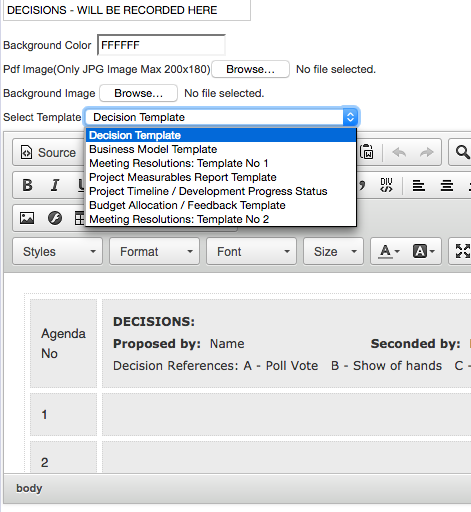Click the Create Div Container icon
Image resolution: width=471 pixels, height=512 pixels.
[386, 185]
